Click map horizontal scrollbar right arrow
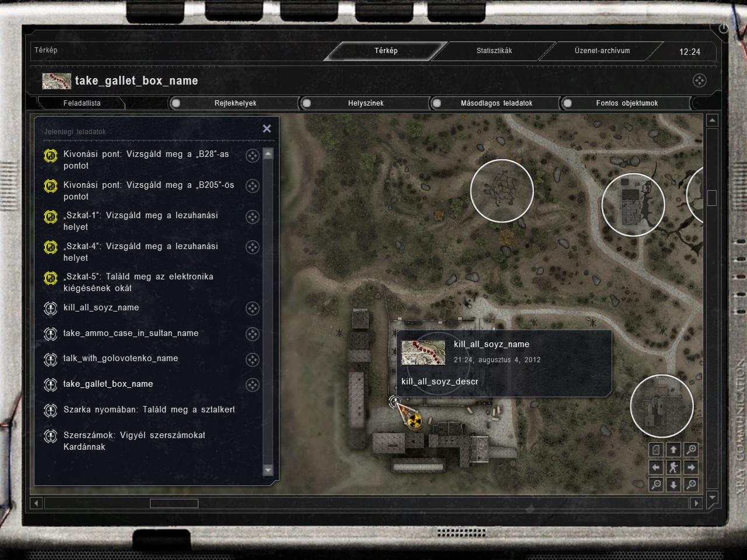Image resolution: width=747 pixels, height=560 pixels. pyautogui.click(x=696, y=503)
